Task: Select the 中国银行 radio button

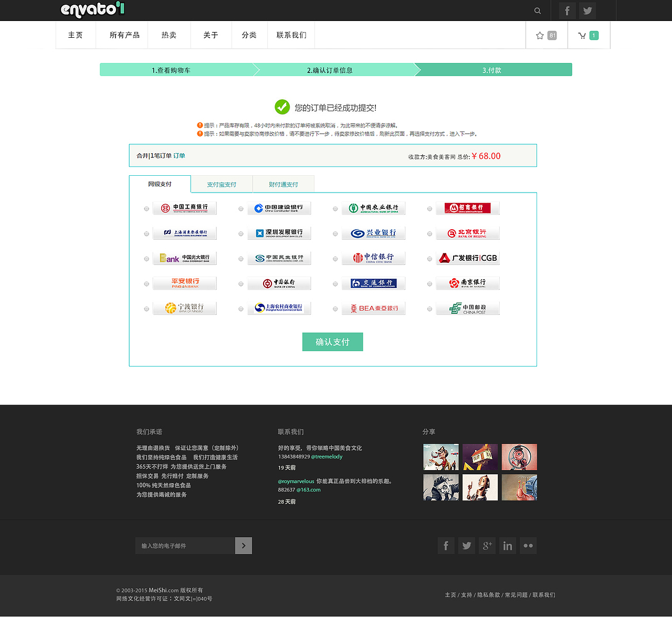Action: pos(240,283)
